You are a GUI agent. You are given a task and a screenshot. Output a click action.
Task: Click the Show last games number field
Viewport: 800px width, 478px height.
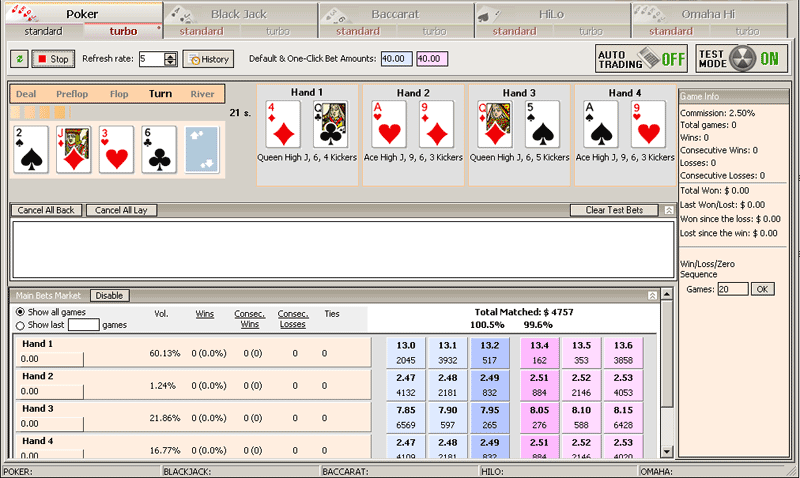[x=84, y=325]
